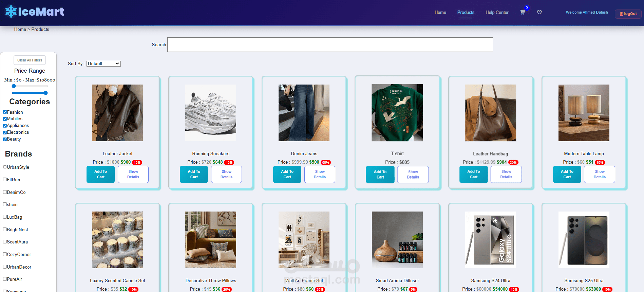Click the Smart Aroma Diffuser image
644x292 pixels.
coord(397,240)
